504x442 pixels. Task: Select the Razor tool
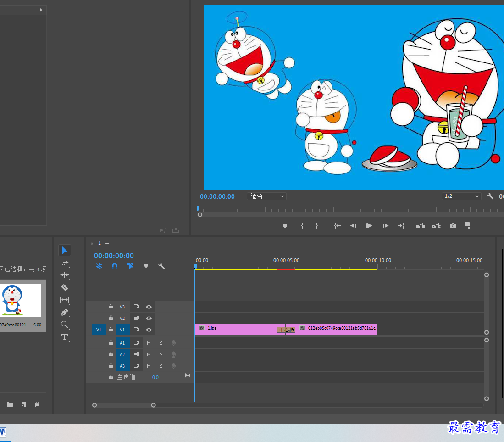(65, 288)
